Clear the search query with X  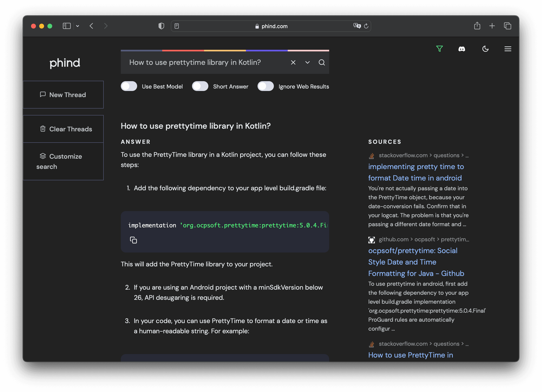point(293,62)
